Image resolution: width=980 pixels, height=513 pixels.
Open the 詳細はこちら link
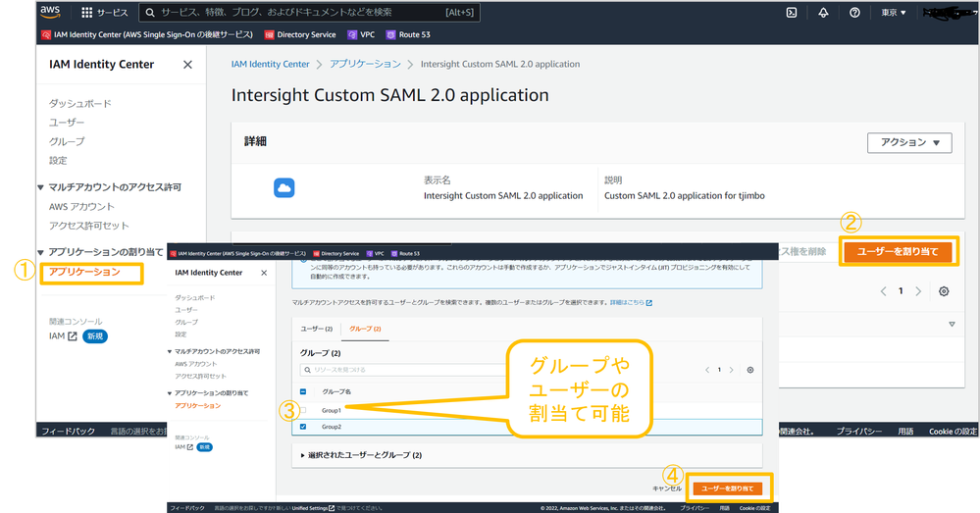pyautogui.click(x=631, y=302)
